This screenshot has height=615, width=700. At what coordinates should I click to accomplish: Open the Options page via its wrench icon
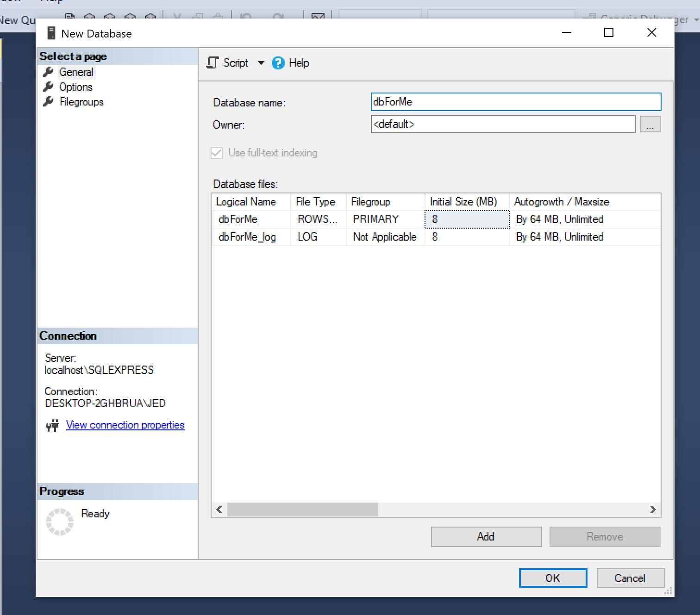[x=50, y=87]
